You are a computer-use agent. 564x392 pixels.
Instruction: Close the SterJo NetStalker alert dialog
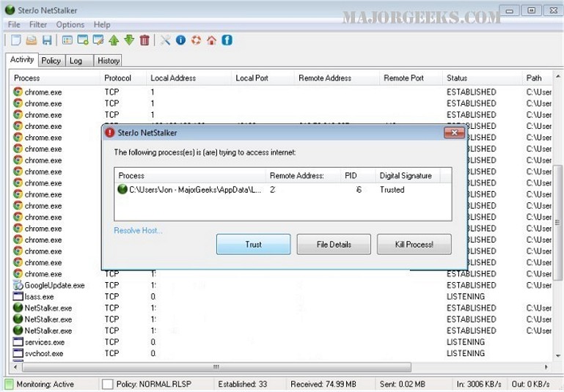pos(454,133)
